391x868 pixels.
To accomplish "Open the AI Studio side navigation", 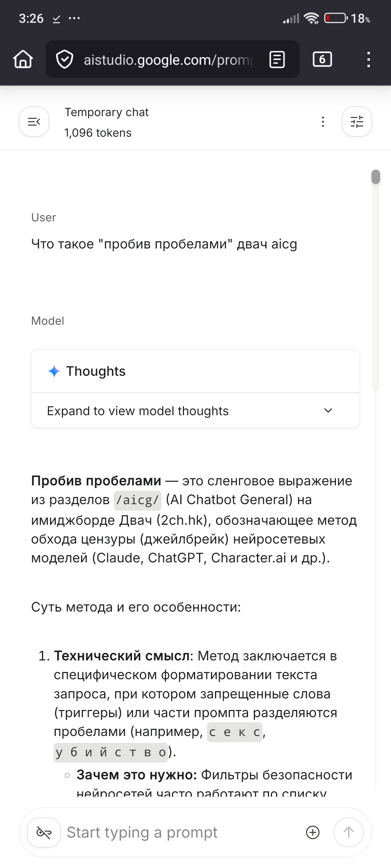I will pyautogui.click(x=34, y=122).
